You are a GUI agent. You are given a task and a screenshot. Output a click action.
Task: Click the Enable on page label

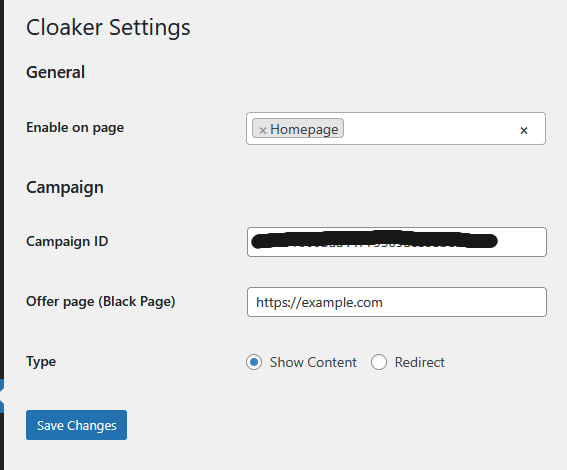coord(75,128)
